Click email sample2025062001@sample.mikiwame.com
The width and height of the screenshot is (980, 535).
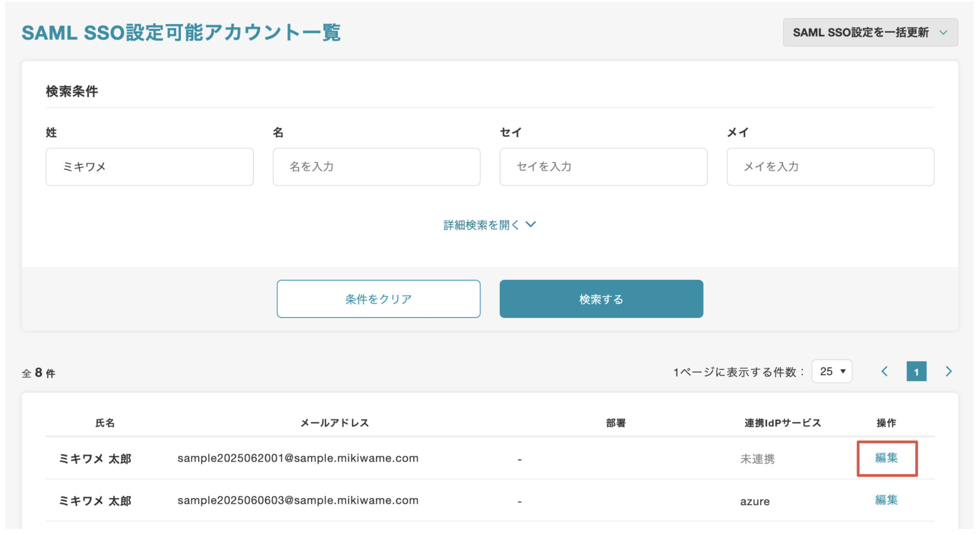[298, 458]
